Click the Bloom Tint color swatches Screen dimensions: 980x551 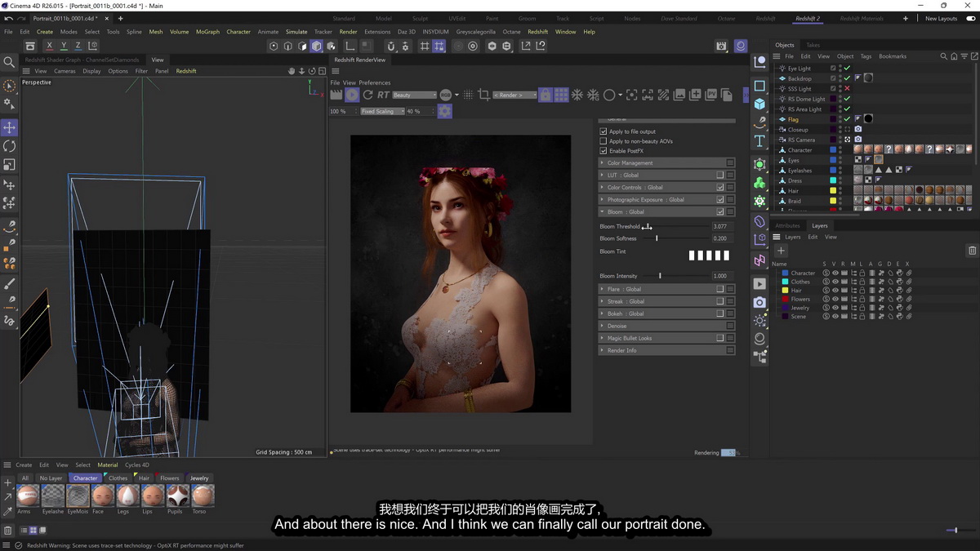click(708, 256)
